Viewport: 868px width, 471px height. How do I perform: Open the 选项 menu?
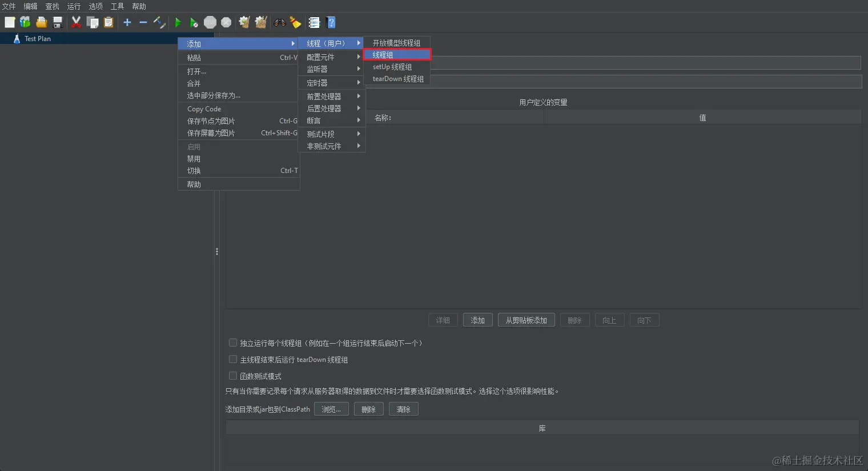point(96,6)
